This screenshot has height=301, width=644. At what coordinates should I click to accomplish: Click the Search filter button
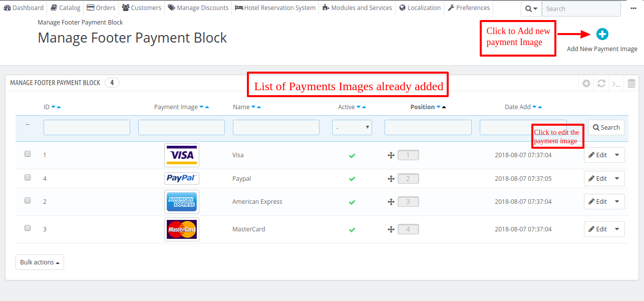tap(606, 128)
